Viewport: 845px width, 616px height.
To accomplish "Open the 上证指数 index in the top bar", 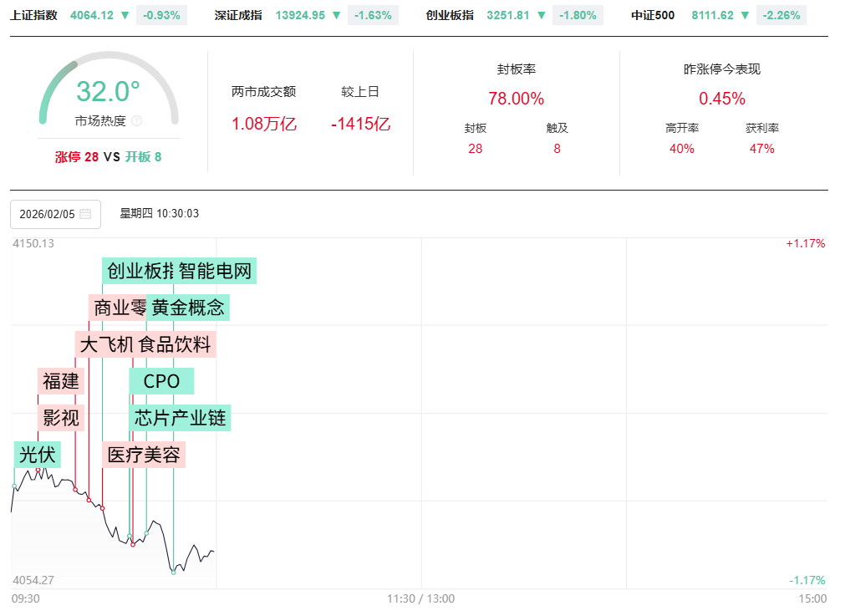I will click(34, 15).
